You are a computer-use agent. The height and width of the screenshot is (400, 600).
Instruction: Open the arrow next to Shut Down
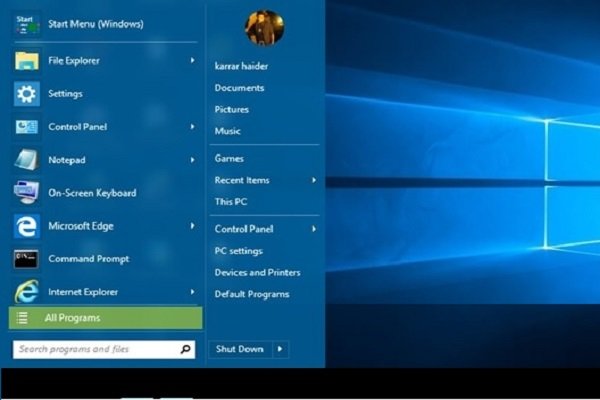(280, 349)
